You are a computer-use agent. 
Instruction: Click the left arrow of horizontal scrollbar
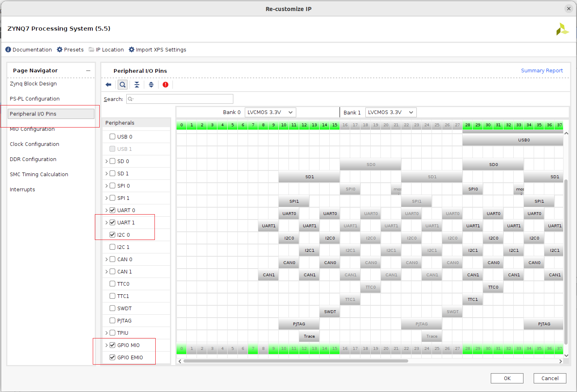point(179,361)
